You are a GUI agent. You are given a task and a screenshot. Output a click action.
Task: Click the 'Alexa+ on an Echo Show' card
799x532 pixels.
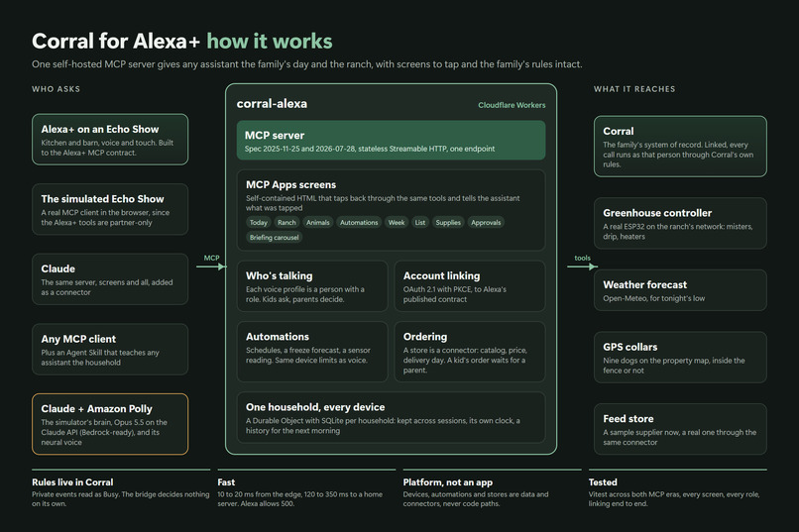click(x=110, y=139)
